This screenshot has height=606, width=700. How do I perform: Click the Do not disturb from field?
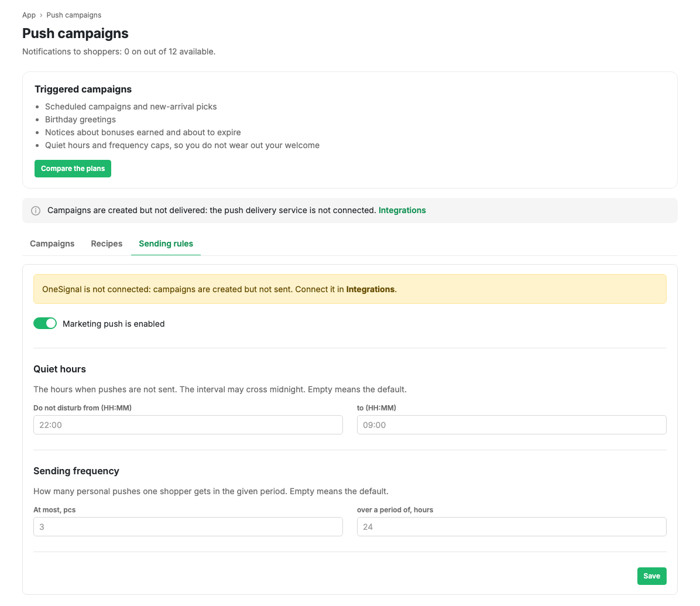[x=188, y=424]
